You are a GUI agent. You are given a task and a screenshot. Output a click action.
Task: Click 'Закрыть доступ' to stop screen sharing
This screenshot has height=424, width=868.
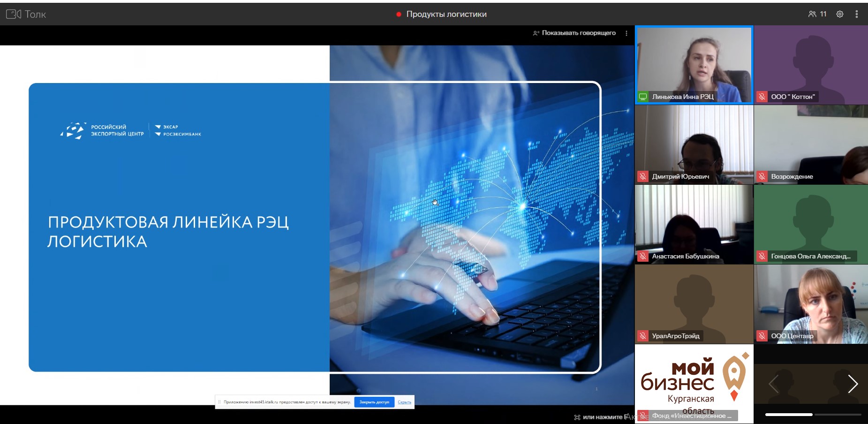(374, 402)
